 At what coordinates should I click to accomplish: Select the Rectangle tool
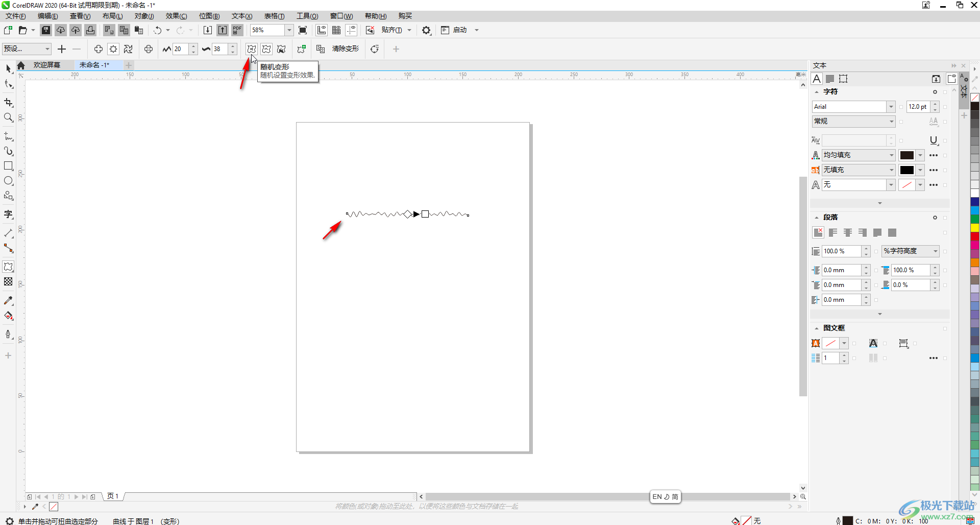click(x=8, y=166)
